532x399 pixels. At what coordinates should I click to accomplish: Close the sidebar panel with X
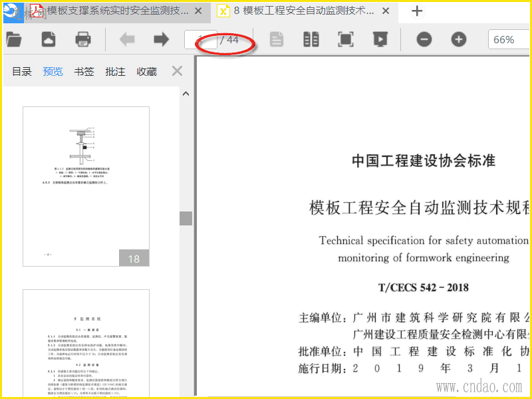[x=177, y=71]
